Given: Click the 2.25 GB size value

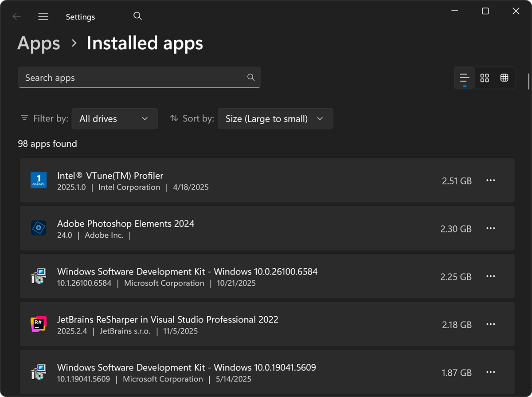Looking at the screenshot, I should (456, 277).
